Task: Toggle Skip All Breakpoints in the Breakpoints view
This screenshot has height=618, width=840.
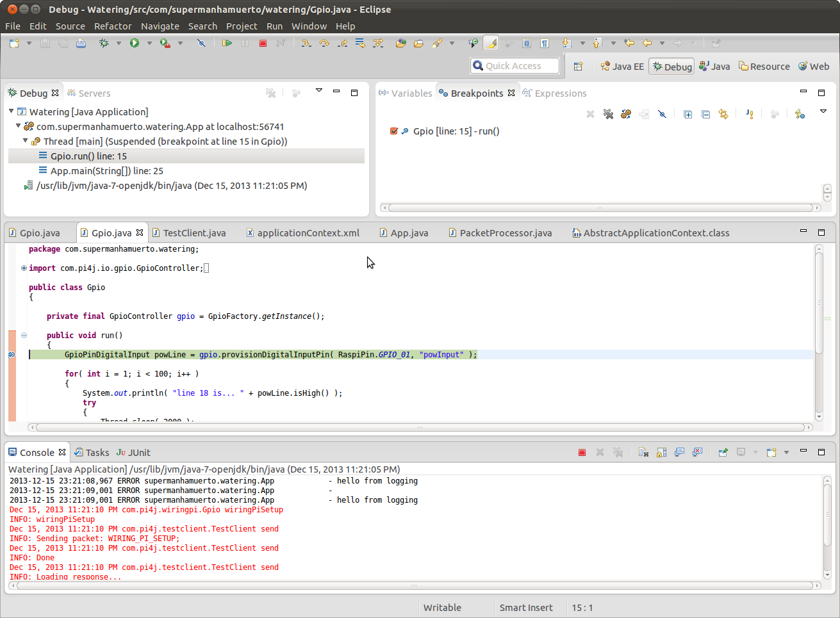Action: (x=662, y=114)
